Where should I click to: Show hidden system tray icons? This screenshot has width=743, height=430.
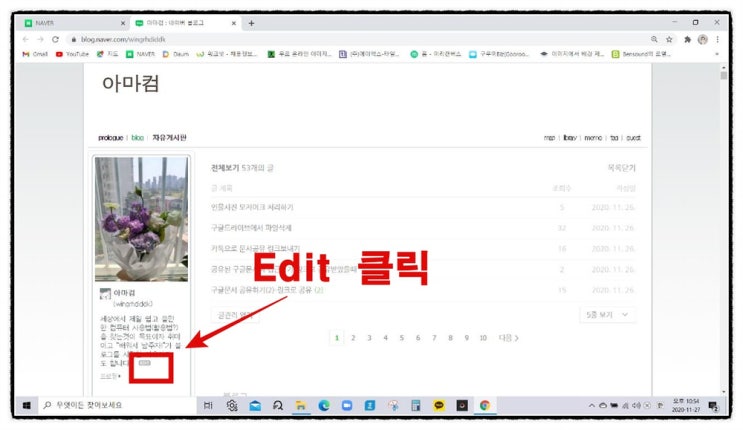591,406
